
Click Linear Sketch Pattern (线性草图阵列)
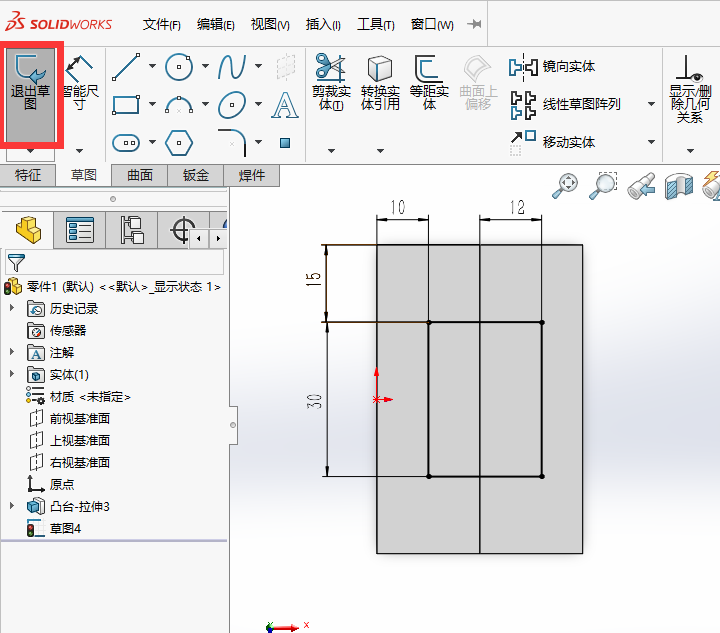(565, 105)
